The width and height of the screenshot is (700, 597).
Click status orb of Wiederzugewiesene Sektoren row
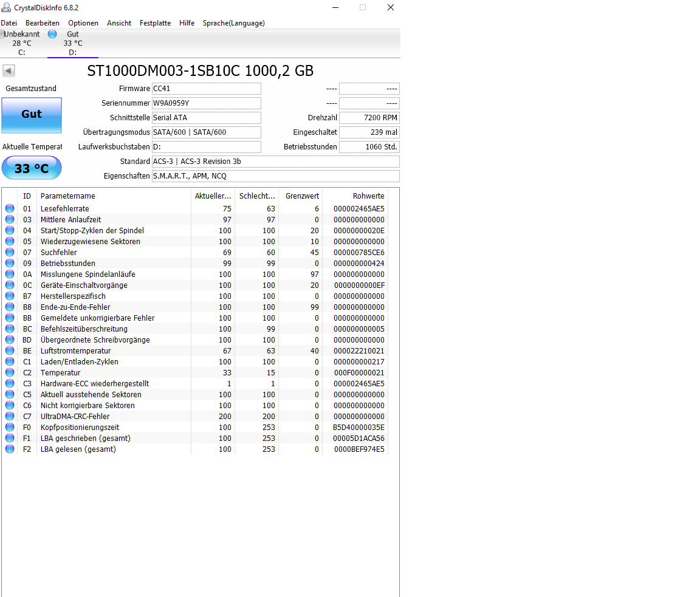10,241
